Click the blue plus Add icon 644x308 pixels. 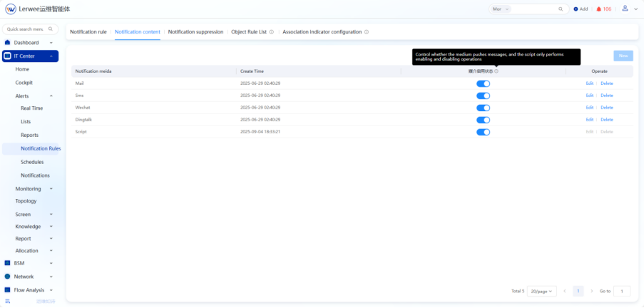click(x=576, y=9)
